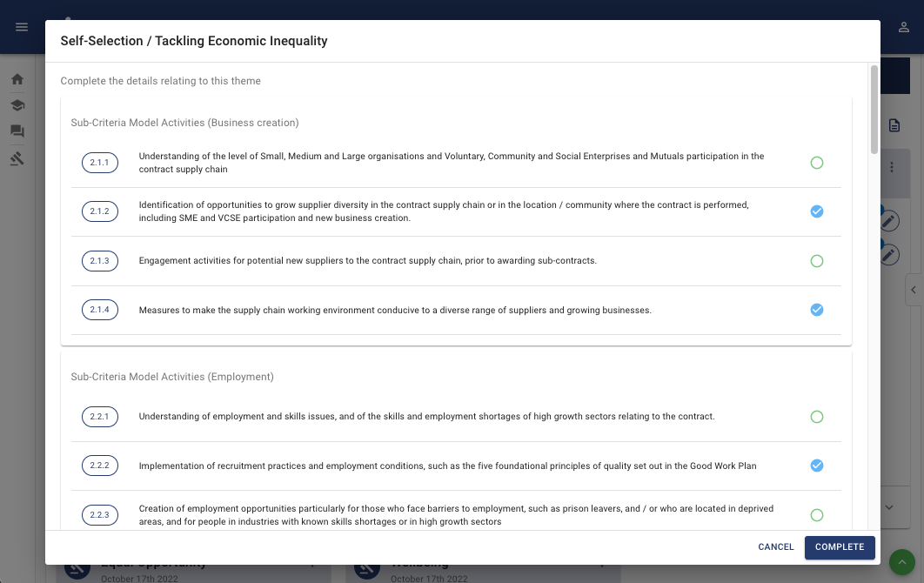
Task: Uncheck the 2.1.4 supply chain measure
Action: tap(817, 310)
